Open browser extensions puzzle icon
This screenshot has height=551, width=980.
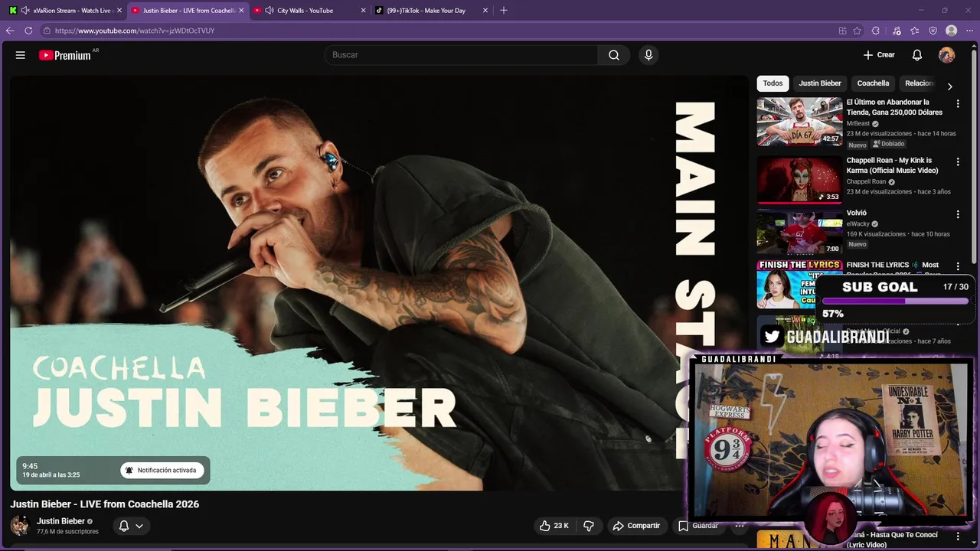pos(876,31)
